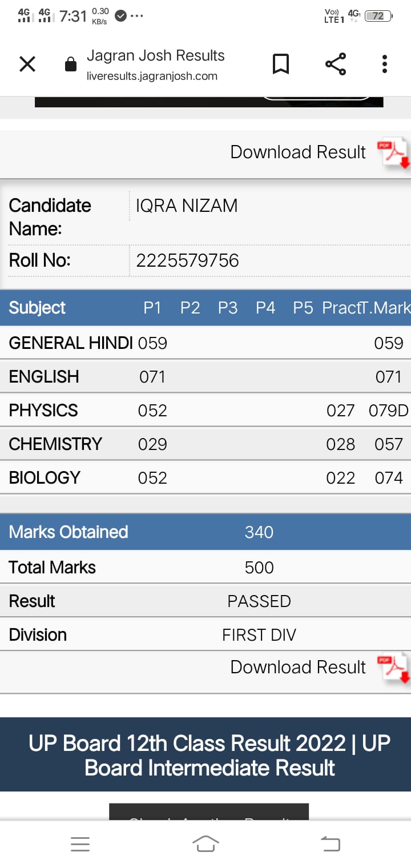Viewport: 411px width, 868px height.
Task: Click the top Download Result link
Action: click(298, 152)
